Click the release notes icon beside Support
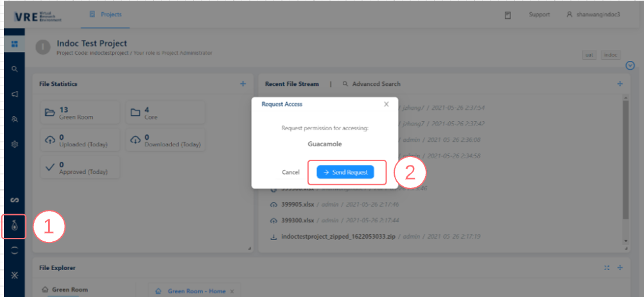The width and height of the screenshot is (644, 297). tap(507, 15)
